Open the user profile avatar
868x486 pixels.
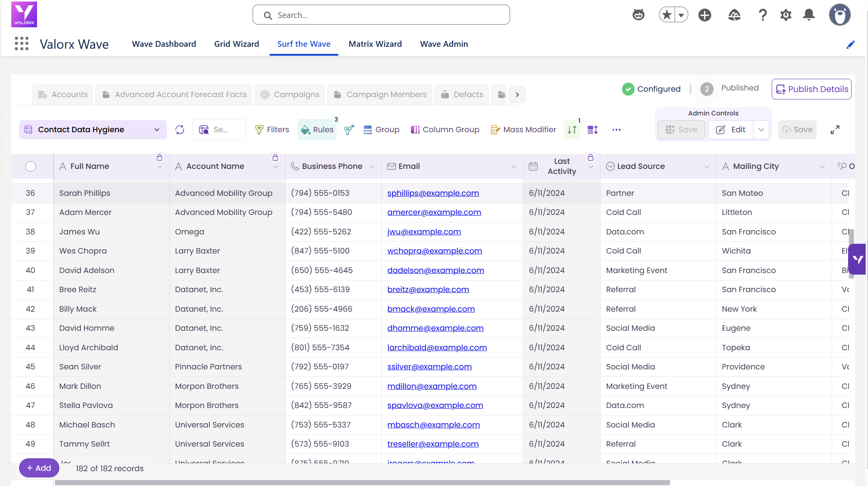[840, 15]
